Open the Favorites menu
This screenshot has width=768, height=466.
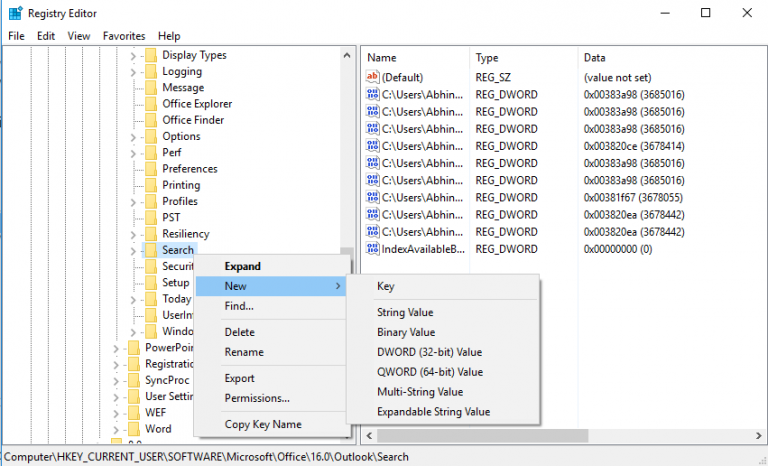click(124, 36)
